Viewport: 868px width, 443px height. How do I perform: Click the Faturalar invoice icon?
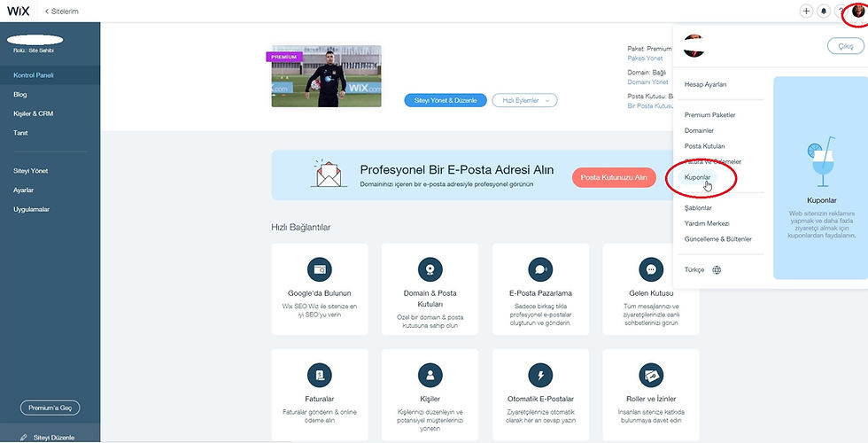tap(320, 376)
